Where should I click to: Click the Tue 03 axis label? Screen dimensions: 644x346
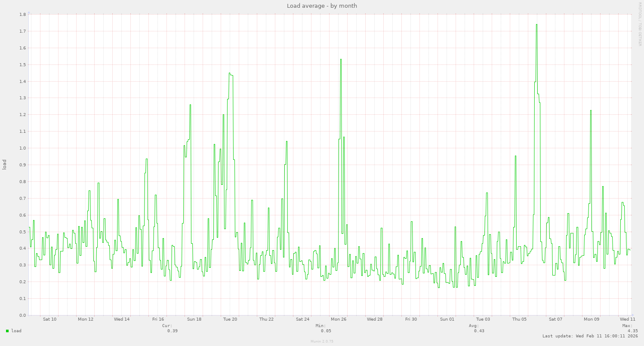tap(483, 319)
